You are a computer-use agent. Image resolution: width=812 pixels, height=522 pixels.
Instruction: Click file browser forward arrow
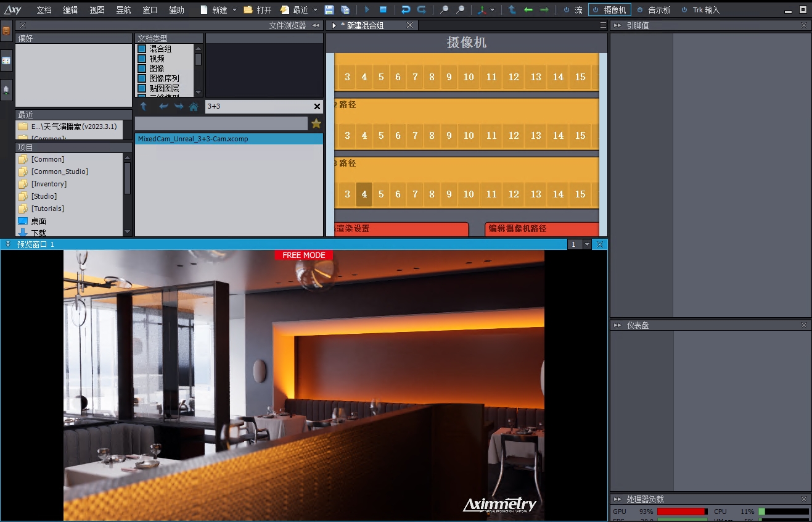(x=179, y=107)
